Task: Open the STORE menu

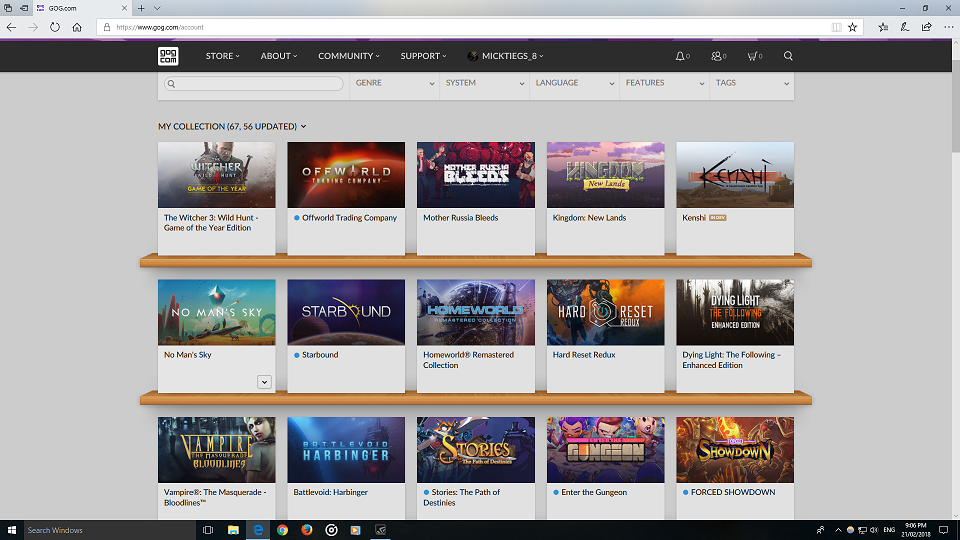Action: tap(222, 56)
